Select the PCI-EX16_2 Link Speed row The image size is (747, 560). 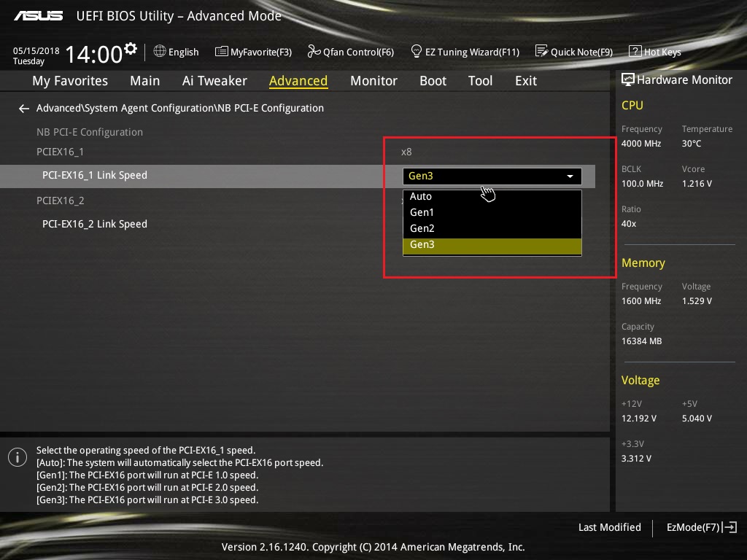coord(95,224)
